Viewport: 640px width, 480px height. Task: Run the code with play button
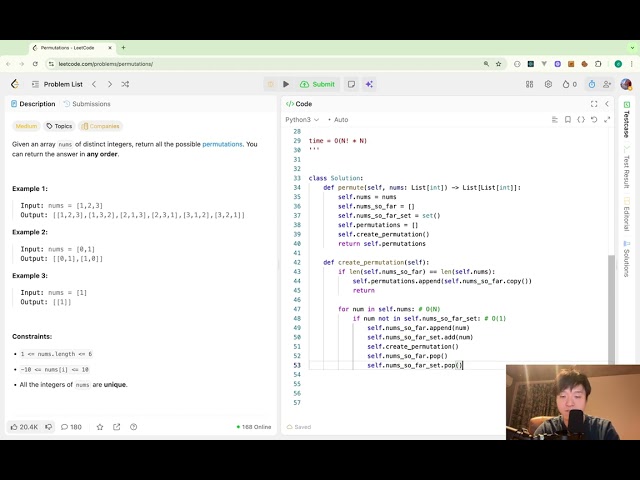286,84
